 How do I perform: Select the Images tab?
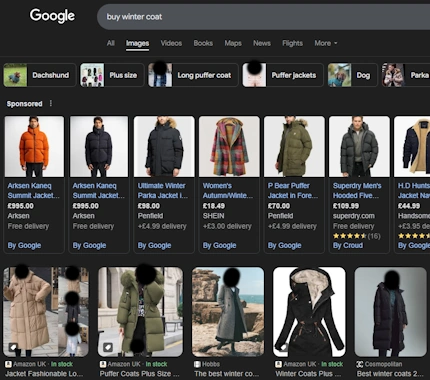point(137,43)
